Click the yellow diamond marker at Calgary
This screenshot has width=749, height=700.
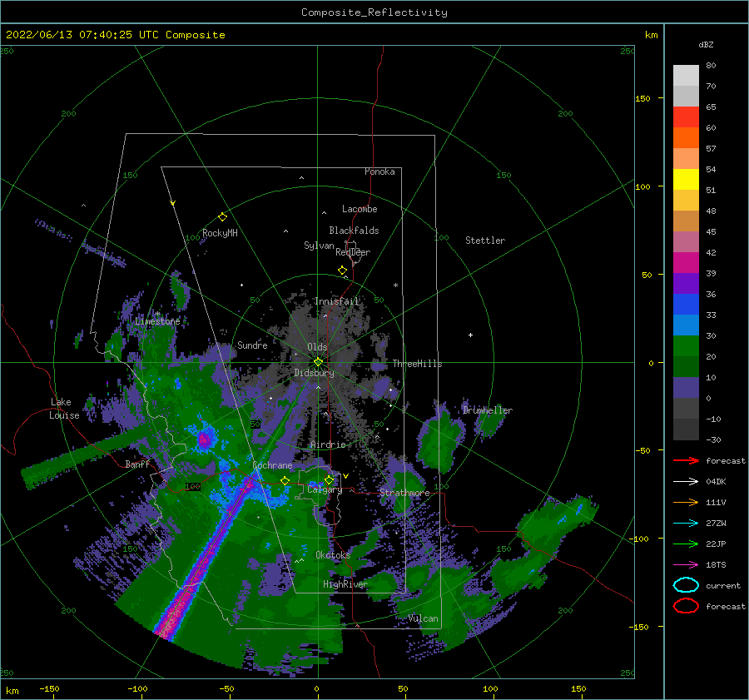click(329, 479)
